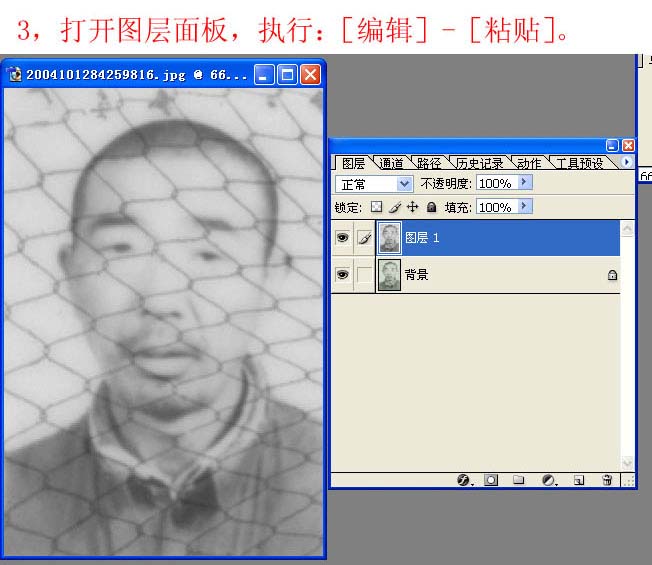Screen dimensions: 652x565
Task: Toggle the lock image pixels brush option
Action: pyautogui.click(x=394, y=207)
